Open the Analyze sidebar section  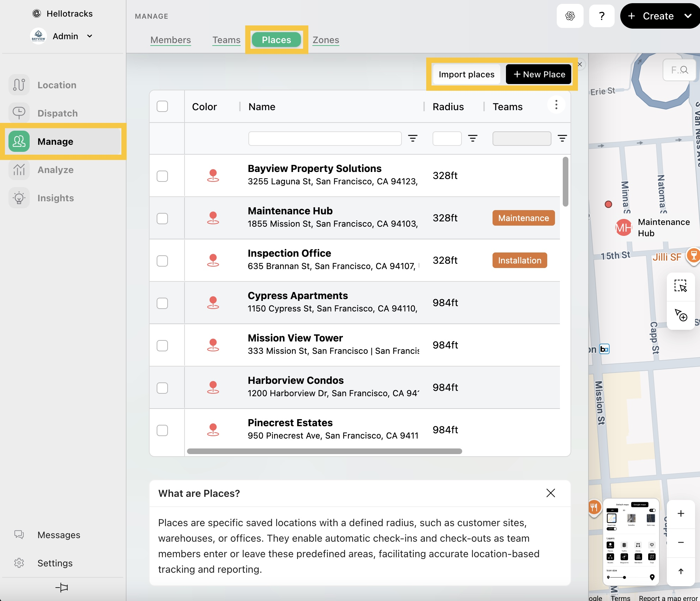tap(55, 170)
